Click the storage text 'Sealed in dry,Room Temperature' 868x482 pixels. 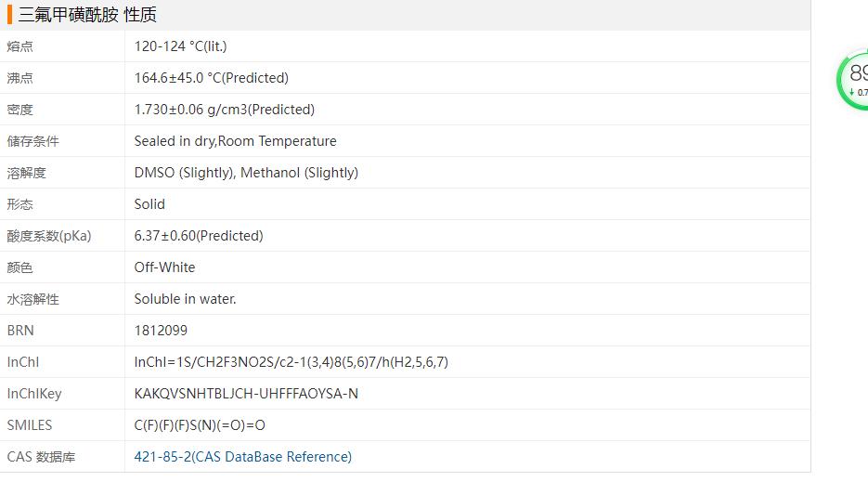pos(235,141)
